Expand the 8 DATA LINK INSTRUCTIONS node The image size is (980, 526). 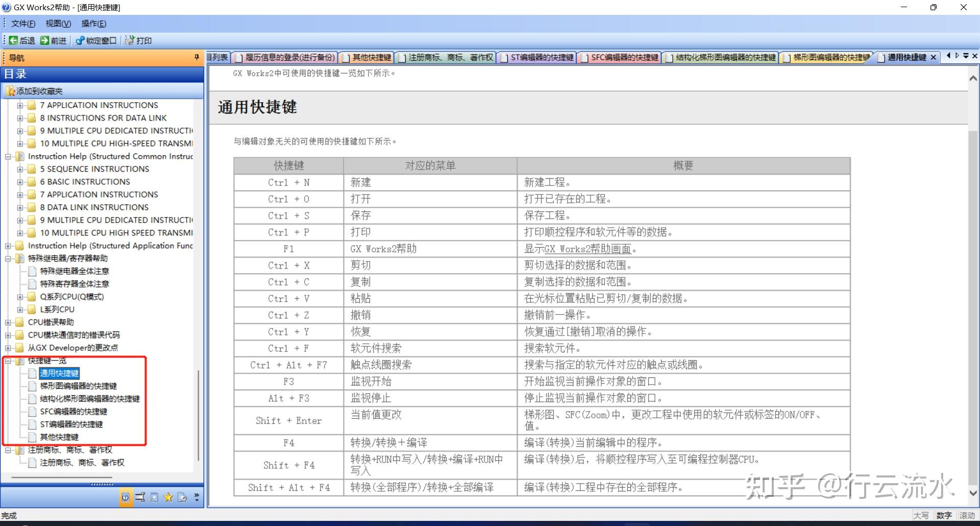19,207
